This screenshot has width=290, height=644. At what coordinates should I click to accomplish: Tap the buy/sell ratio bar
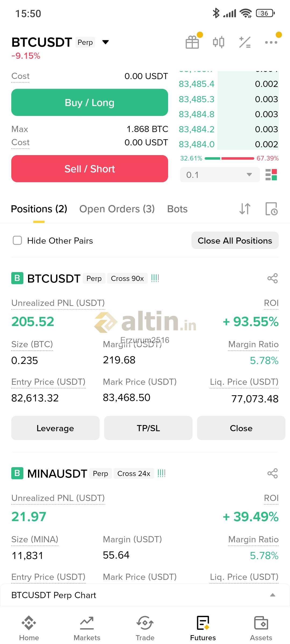[x=229, y=158]
